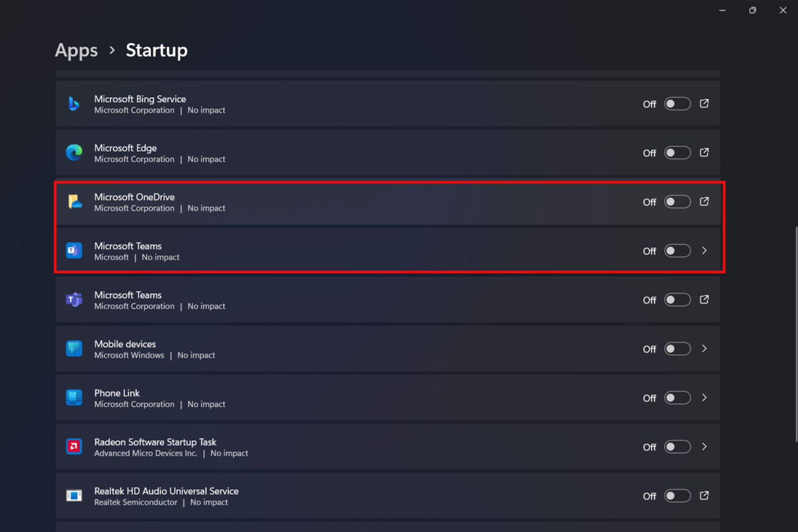
Task: Click the Radeon Software app icon
Action: (x=74, y=447)
